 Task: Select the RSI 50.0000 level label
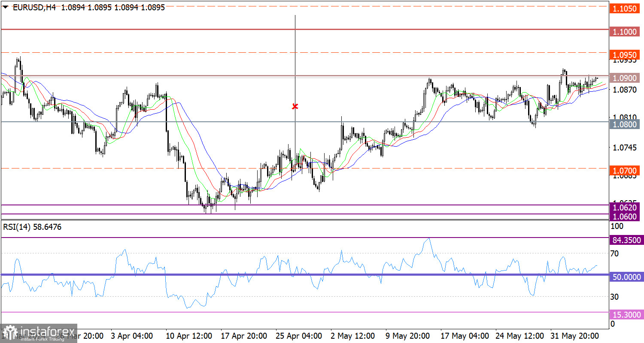tap(626, 277)
